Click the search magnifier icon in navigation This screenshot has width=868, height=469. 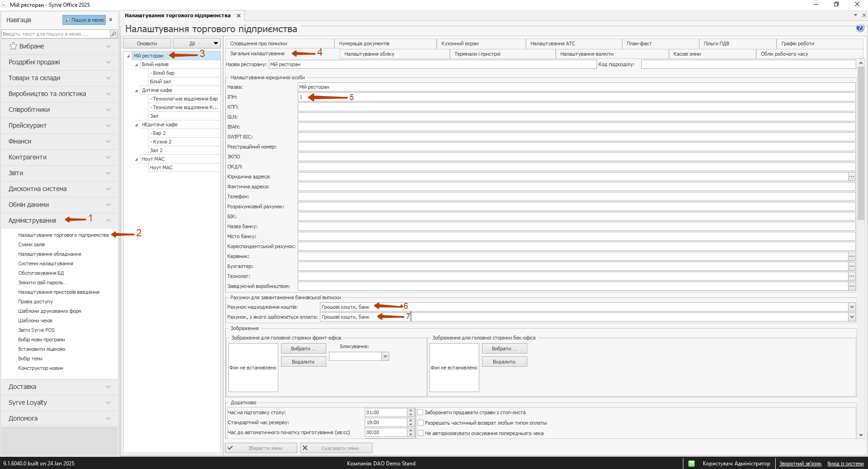click(x=114, y=34)
